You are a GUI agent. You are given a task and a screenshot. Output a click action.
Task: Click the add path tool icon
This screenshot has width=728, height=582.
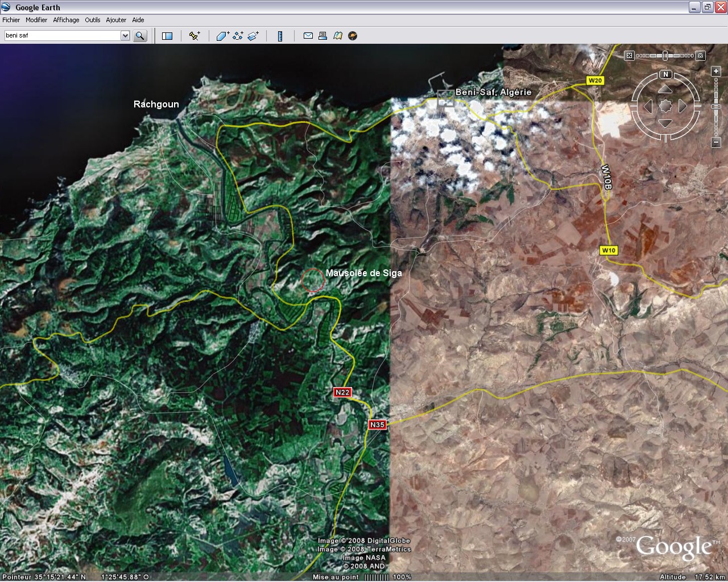pyautogui.click(x=238, y=36)
